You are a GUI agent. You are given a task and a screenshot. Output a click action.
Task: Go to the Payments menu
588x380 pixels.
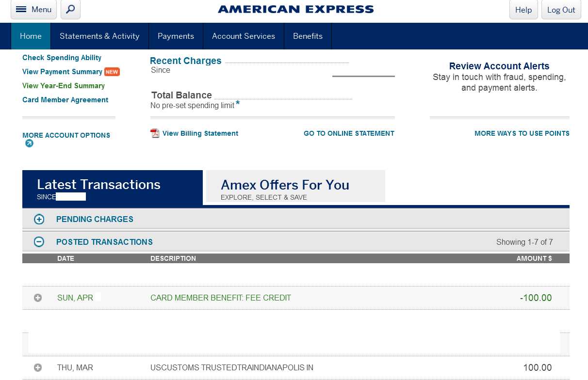tap(176, 36)
